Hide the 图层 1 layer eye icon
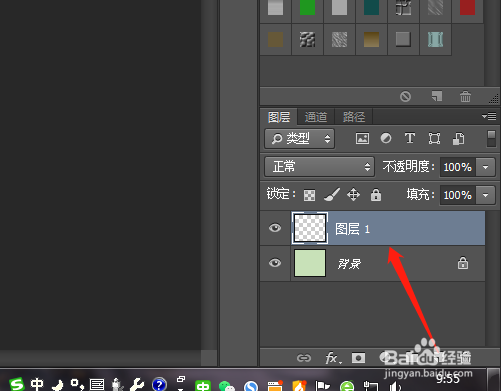The height and width of the screenshot is (391, 501). click(275, 228)
